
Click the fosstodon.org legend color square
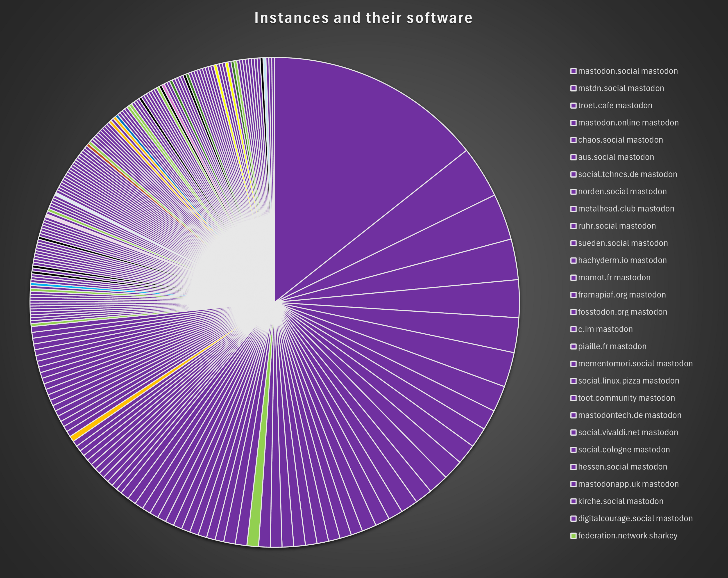tap(573, 312)
